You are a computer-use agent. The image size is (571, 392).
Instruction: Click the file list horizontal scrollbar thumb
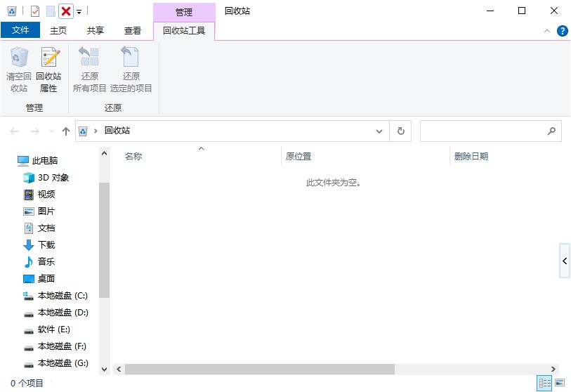[260, 369]
